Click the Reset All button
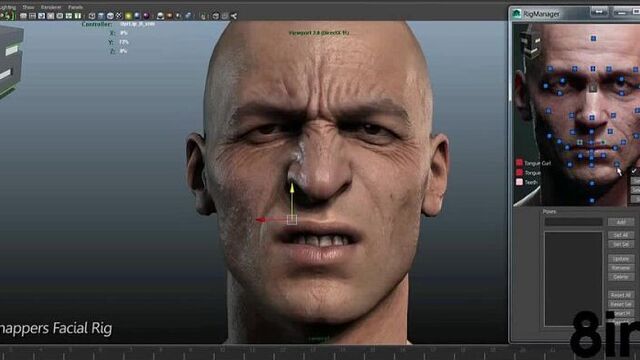This screenshot has width=640, height=360. click(620, 295)
